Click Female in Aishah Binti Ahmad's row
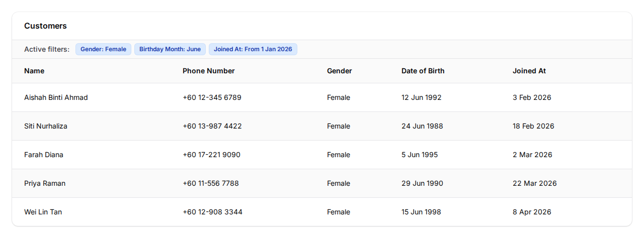Image resolution: width=644 pixels, height=238 pixels. (339, 97)
